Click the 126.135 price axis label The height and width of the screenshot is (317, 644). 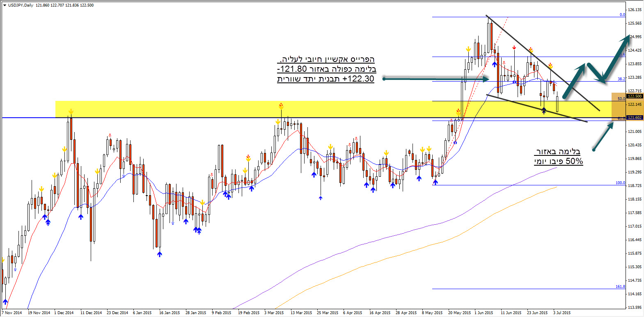click(x=635, y=9)
